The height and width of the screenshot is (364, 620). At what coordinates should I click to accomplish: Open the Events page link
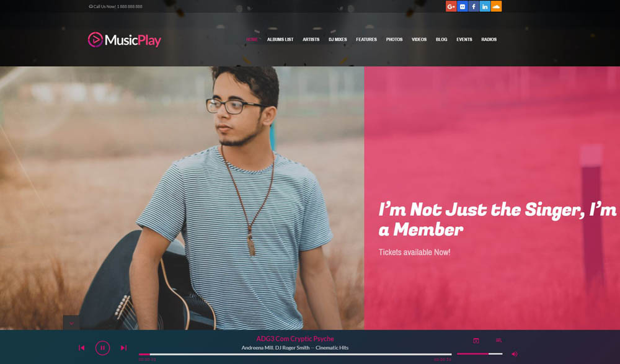[x=464, y=40]
